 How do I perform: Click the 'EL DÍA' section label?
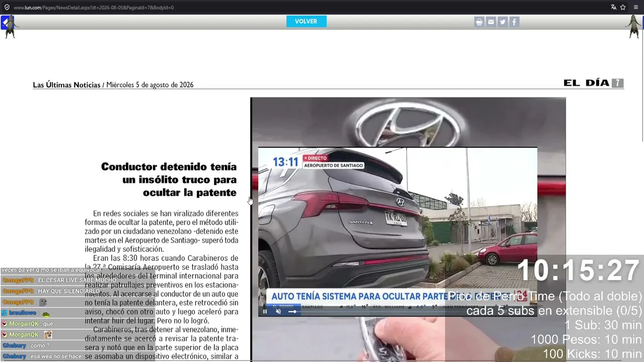point(586,83)
